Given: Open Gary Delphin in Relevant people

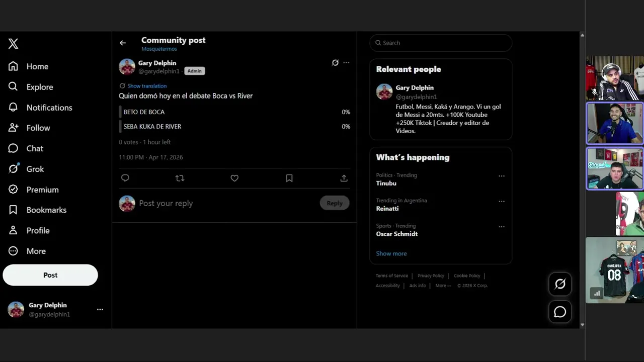Looking at the screenshot, I should click(x=415, y=87).
